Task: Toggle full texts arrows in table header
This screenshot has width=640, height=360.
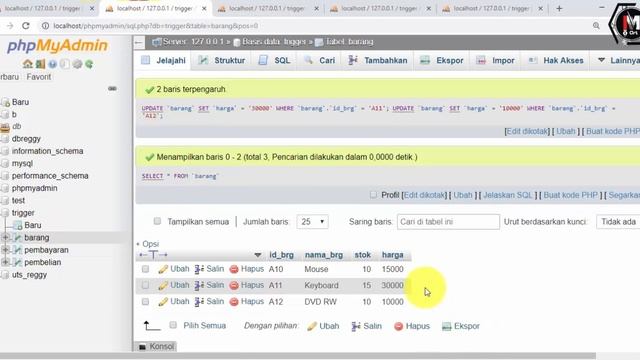Action: click(153, 255)
